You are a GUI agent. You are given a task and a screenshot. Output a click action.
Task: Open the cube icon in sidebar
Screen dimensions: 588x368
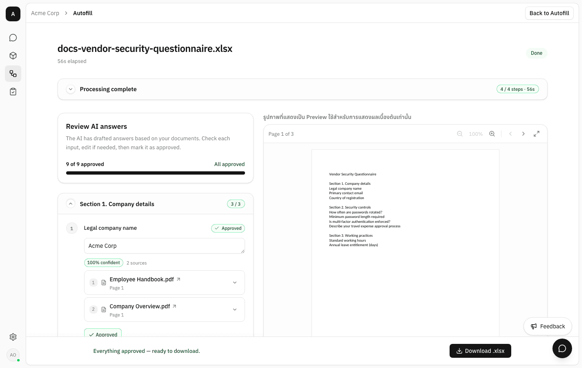13,56
